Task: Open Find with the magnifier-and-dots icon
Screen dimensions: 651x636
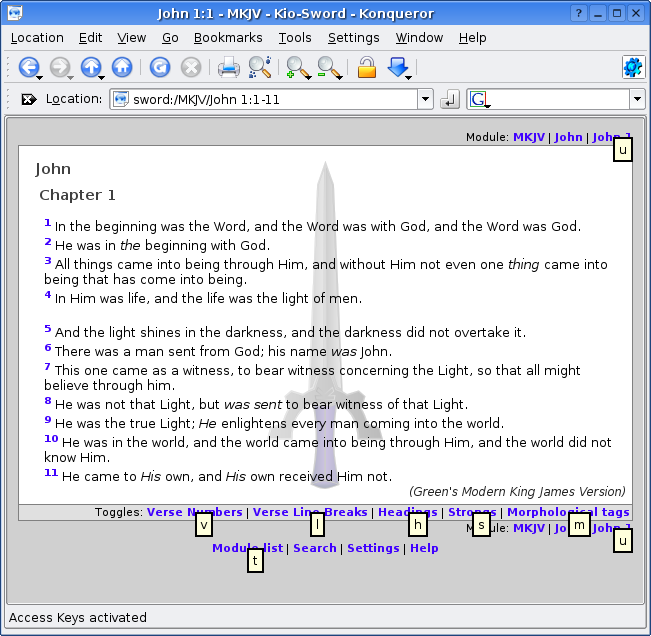Action: [260, 67]
